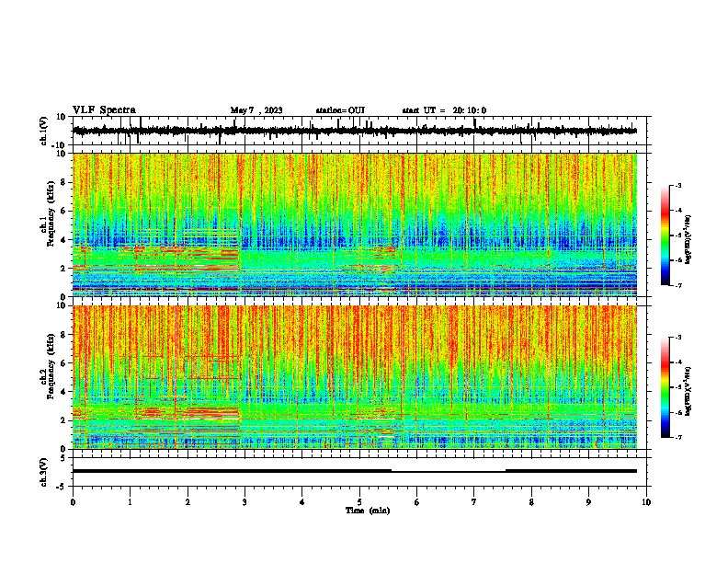
Task: Click the ch.1(V) waveform axis label
Action: pyautogui.click(x=44, y=131)
